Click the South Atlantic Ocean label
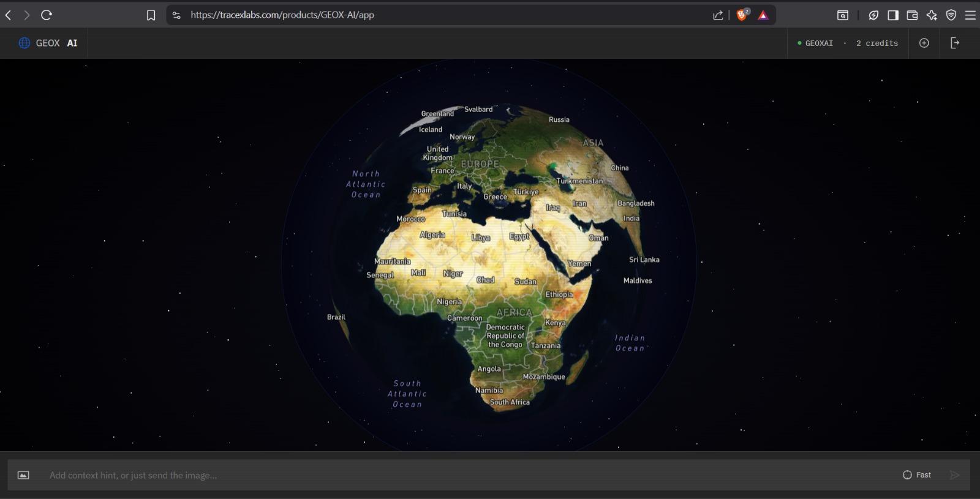This screenshot has width=980, height=499. tap(407, 394)
